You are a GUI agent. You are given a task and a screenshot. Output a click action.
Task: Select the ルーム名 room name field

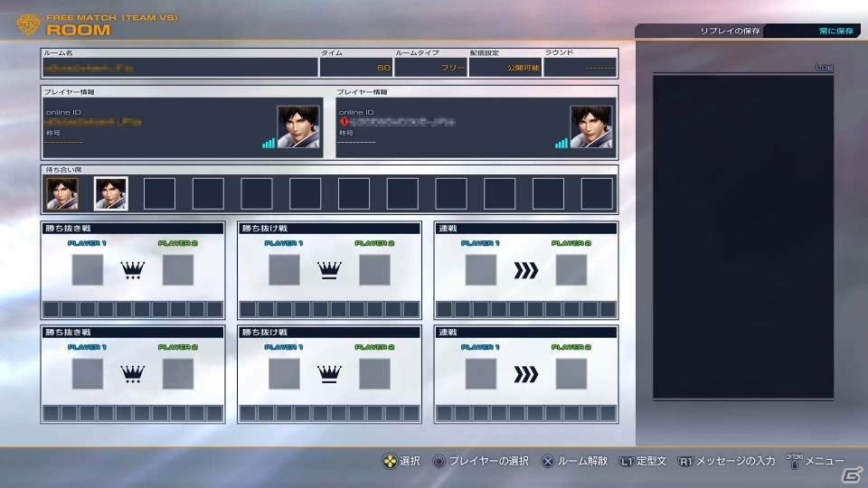tap(181, 68)
